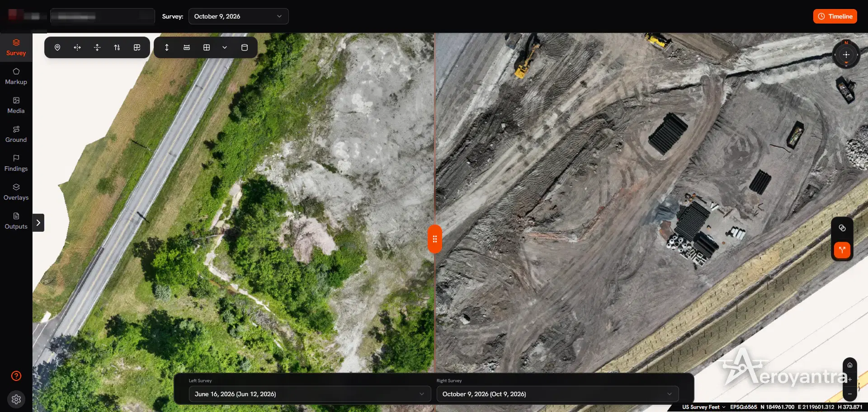Image resolution: width=868 pixels, height=412 pixels.
Task: Open the help question mark icon
Action: point(16,376)
